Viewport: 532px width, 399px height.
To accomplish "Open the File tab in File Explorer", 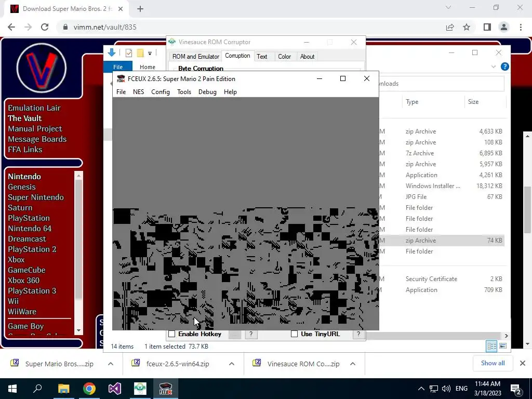I will click(x=118, y=67).
